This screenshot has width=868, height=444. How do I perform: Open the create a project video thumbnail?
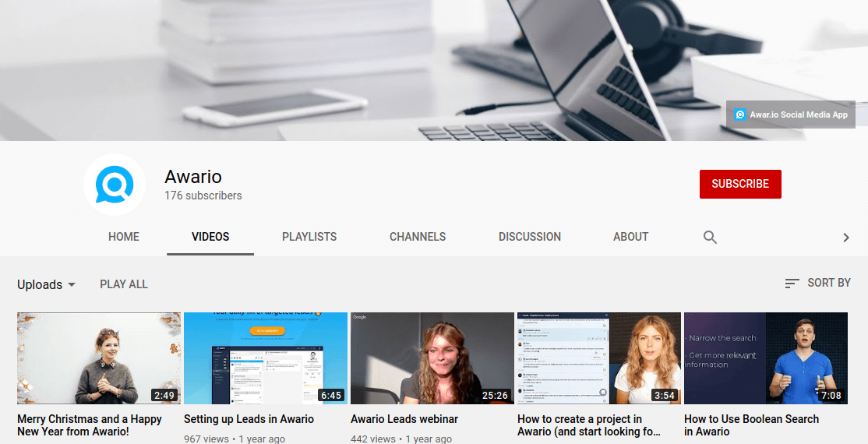[x=599, y=358]
